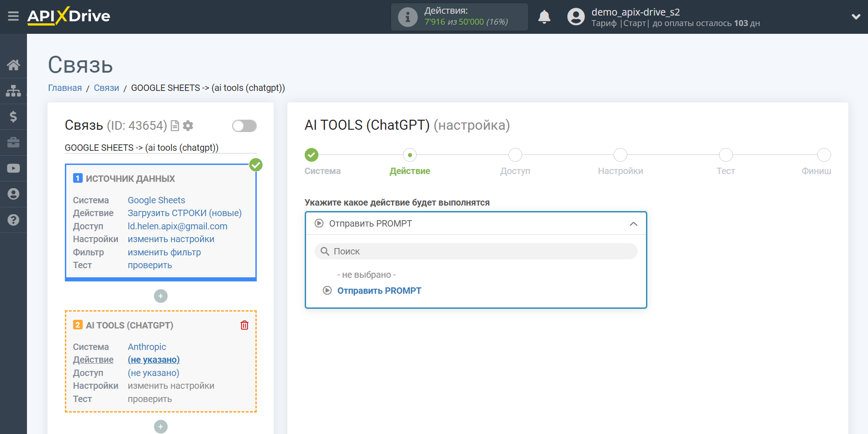Viewport: 868px width, 434px height.
Task: Expand the account menu chevron
Action: pos(856,17)
